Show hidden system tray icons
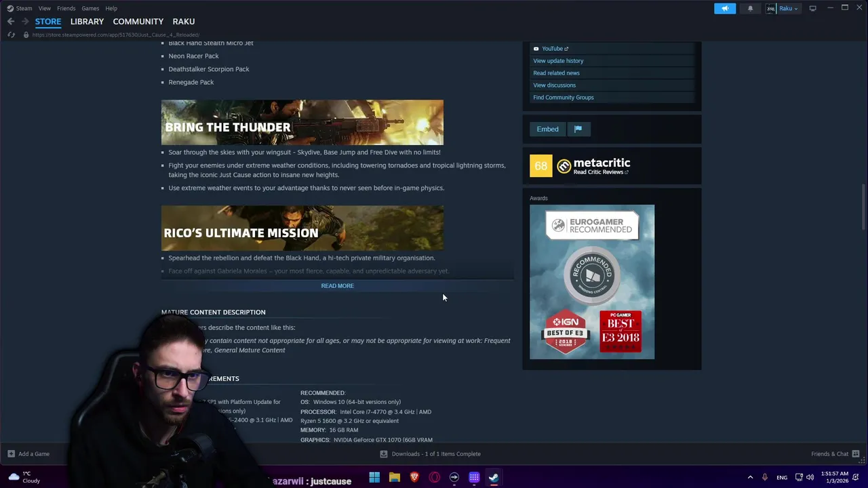 coord(750,478)
